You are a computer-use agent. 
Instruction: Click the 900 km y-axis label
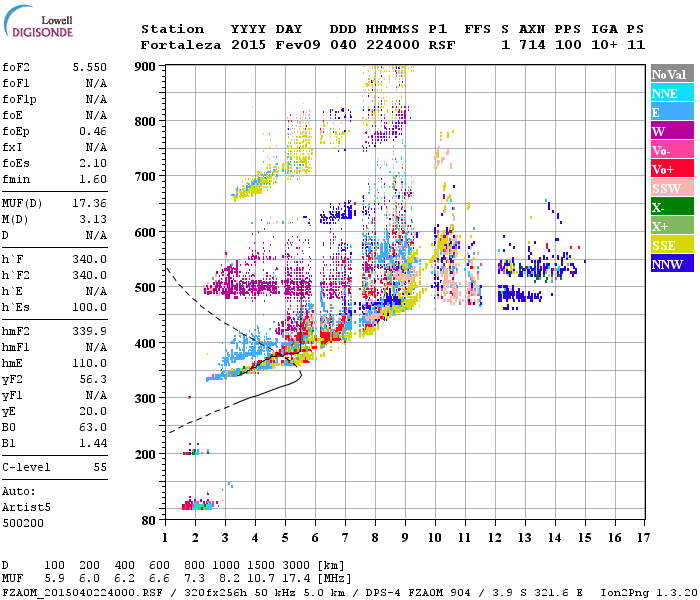click(145, 67)
